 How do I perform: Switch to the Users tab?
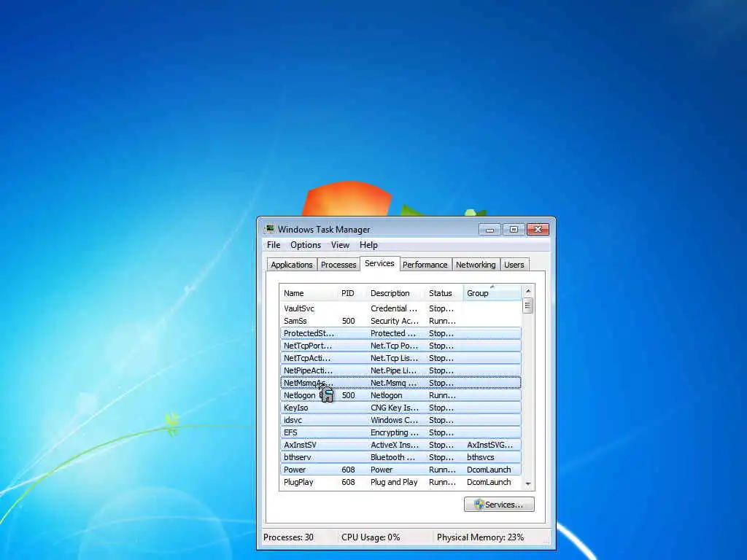[x=514, y=265]
